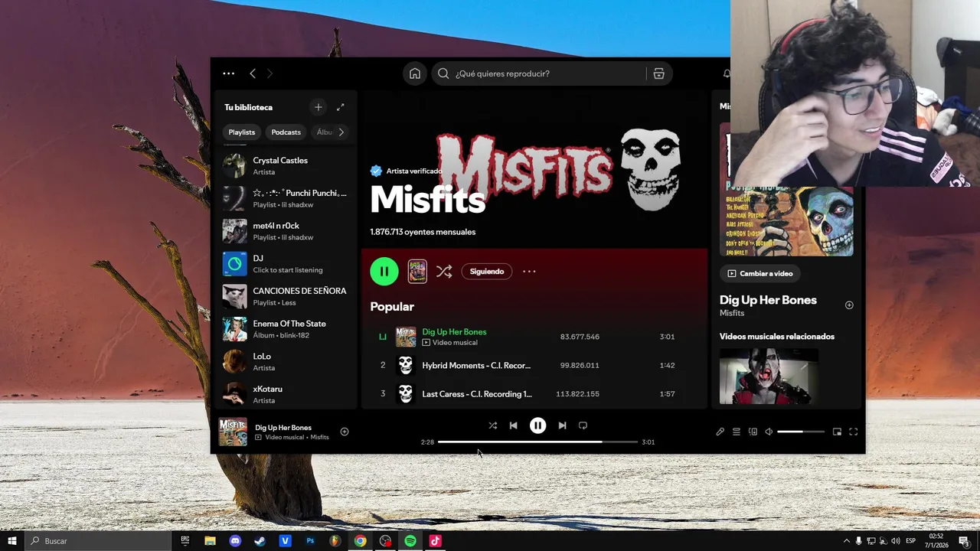Open the play queue icon

(737, 432)
